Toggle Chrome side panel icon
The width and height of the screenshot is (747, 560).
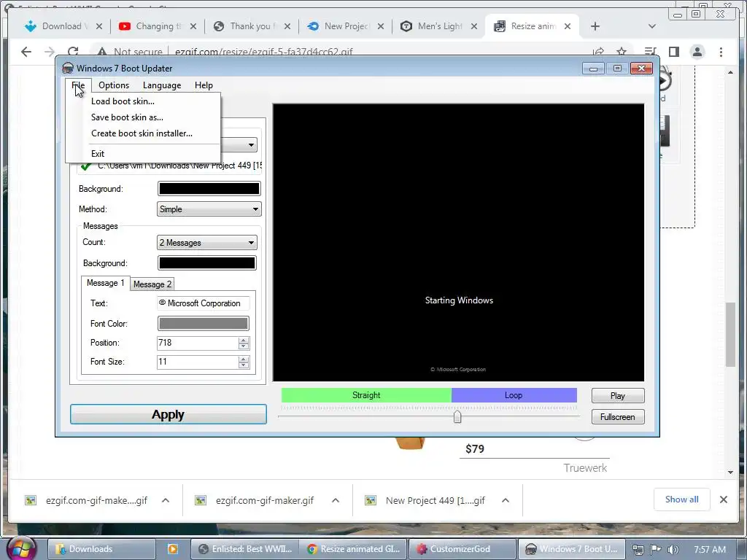pyautogui.click(x=674, y=52)
